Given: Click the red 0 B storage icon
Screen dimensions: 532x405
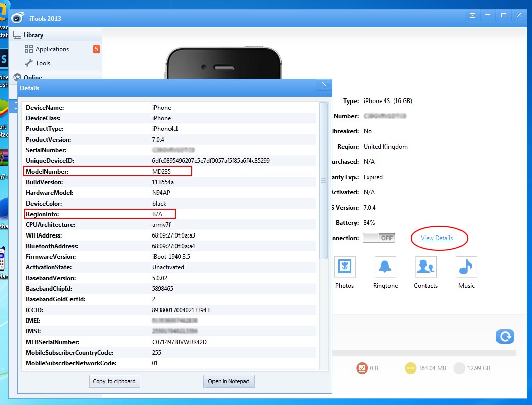Looking at the screenshot, I should point(362,368).
